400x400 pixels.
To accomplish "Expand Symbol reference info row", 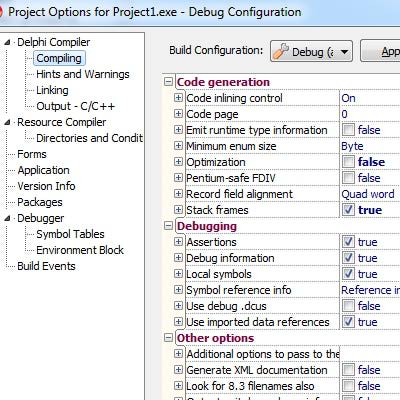I will tap(178, 290).
